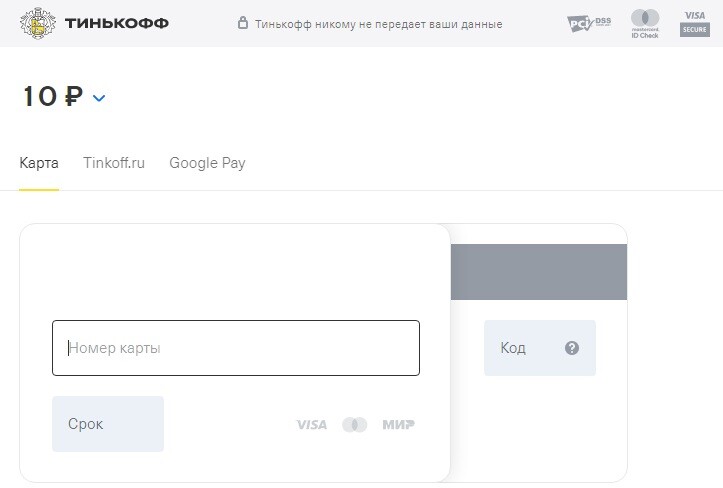Click the data privacy notice text
This screenshot has width=723, height=488.
379,24
